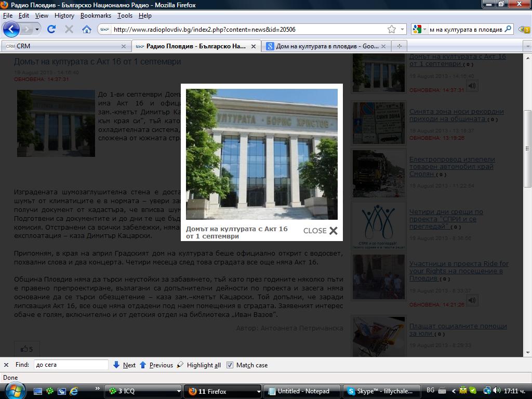Click the forward navigation arrow
Viewport: 532px width, 399px height.
pos(26,30)
